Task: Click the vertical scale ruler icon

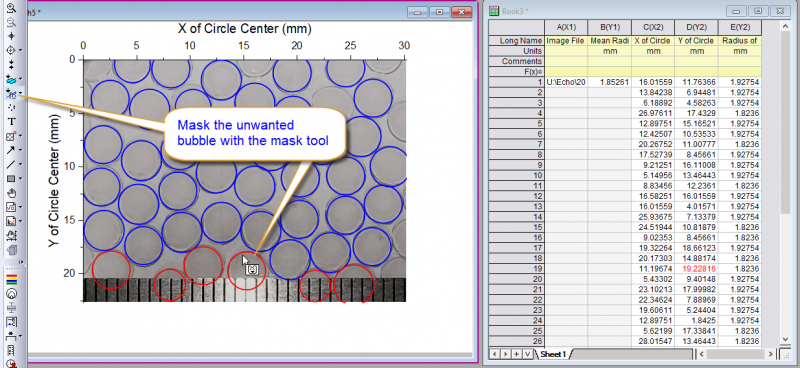Action: (11, 351)
